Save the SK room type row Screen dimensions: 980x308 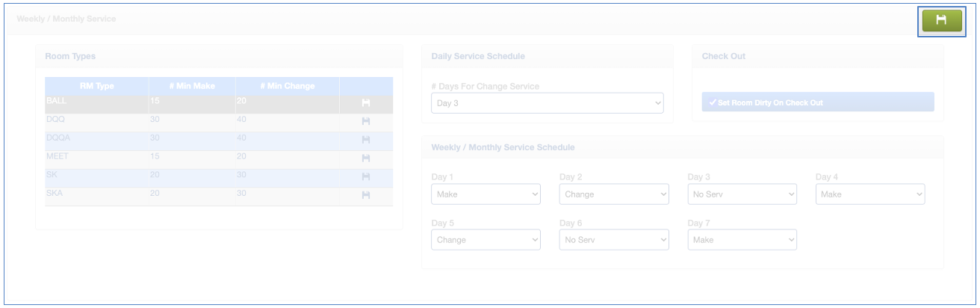click(366, 177)
